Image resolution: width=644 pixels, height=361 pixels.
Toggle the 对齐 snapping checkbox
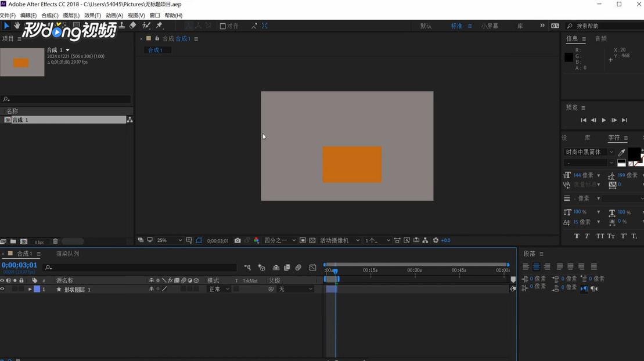[x=222, y=26]
